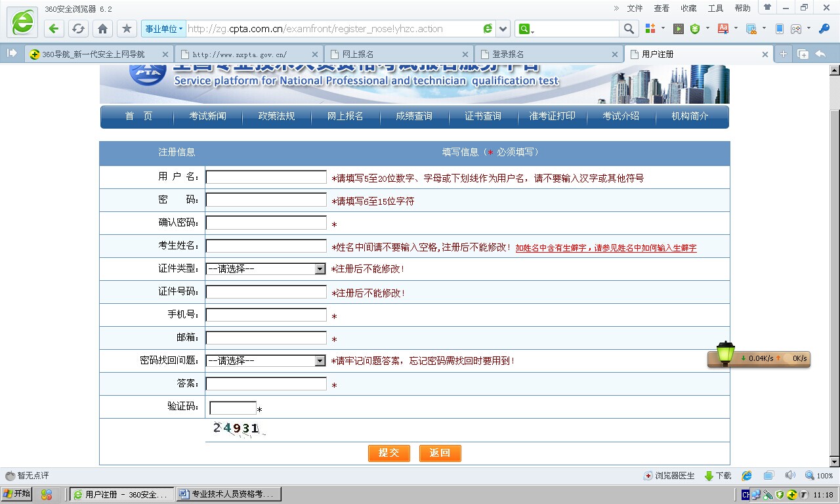Expand the arrow beside the Aa translate icon
840x504 pixels.
click(736, 29)
